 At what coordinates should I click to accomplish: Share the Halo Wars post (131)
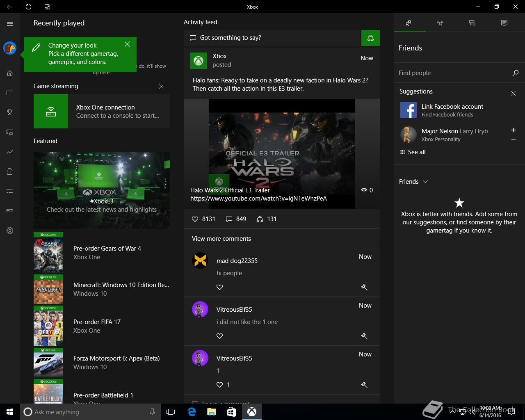tap(260, 219)
